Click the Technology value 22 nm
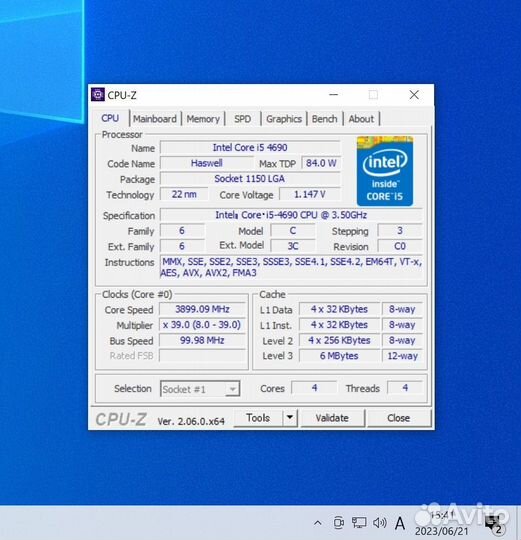Viewport: 521px width, 540px height. pyautogui.click(x=184, y=194)
